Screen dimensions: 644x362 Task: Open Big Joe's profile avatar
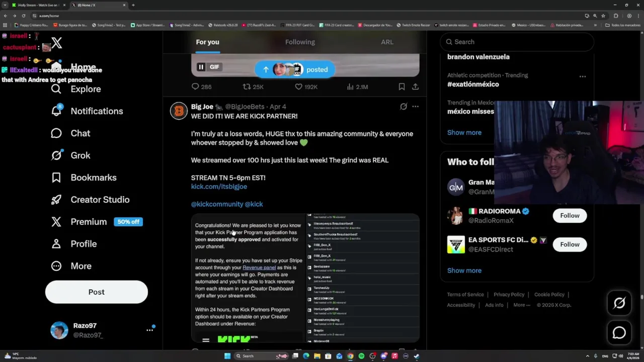point(179,111)
